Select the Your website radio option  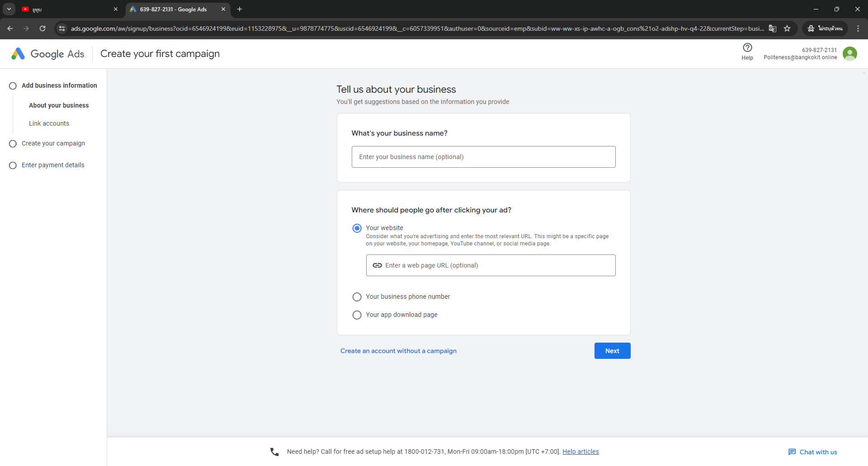pos(357,228)
